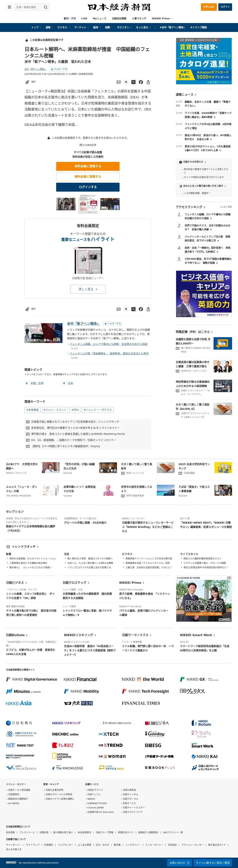238x868 pixels.
Task: Open the ビジネス価値やキャリア English ad banner
Action: click(x=204, y=294)
